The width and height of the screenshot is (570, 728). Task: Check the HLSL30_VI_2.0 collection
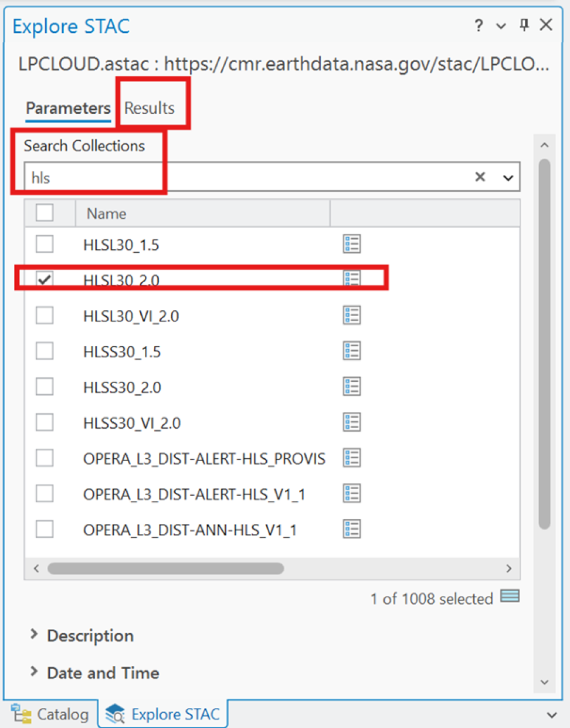[x=45, y=316]
